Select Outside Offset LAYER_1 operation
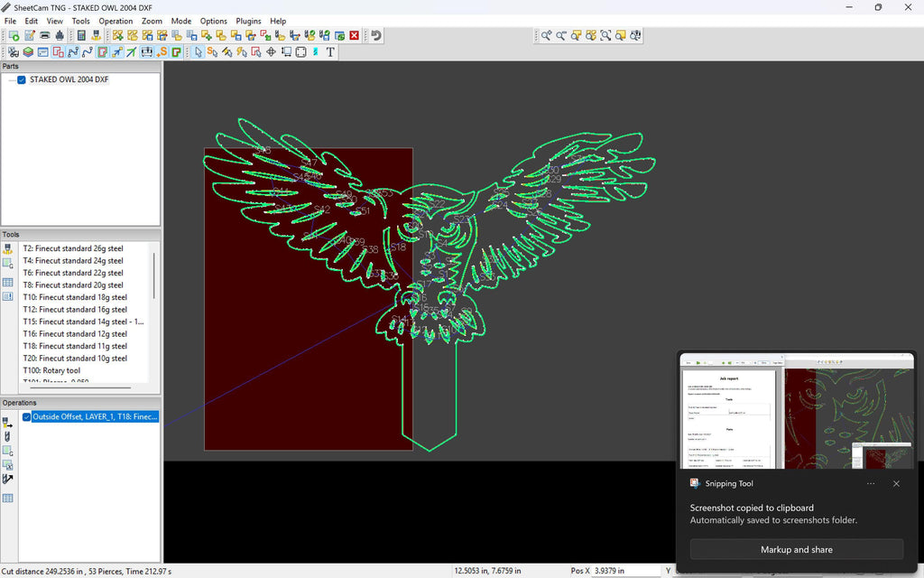Screen dimensions: 924x578 point(95,417)
